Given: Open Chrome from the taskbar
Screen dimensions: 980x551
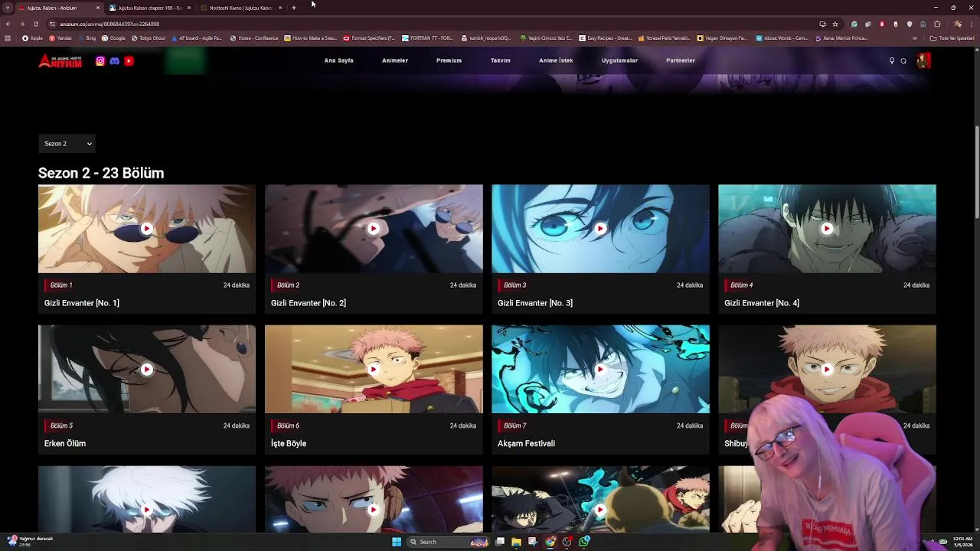Looking at the screenshot, I should [550, 542].
